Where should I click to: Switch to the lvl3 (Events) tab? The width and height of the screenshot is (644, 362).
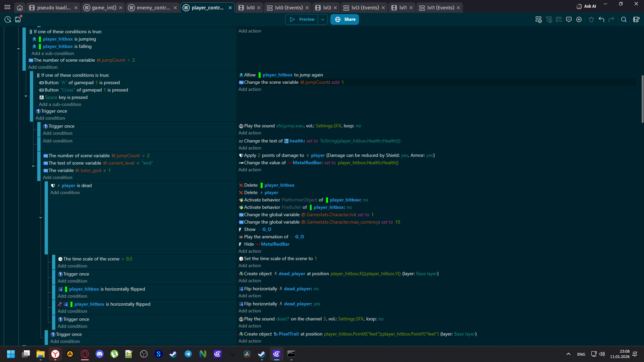pos(365,7)
